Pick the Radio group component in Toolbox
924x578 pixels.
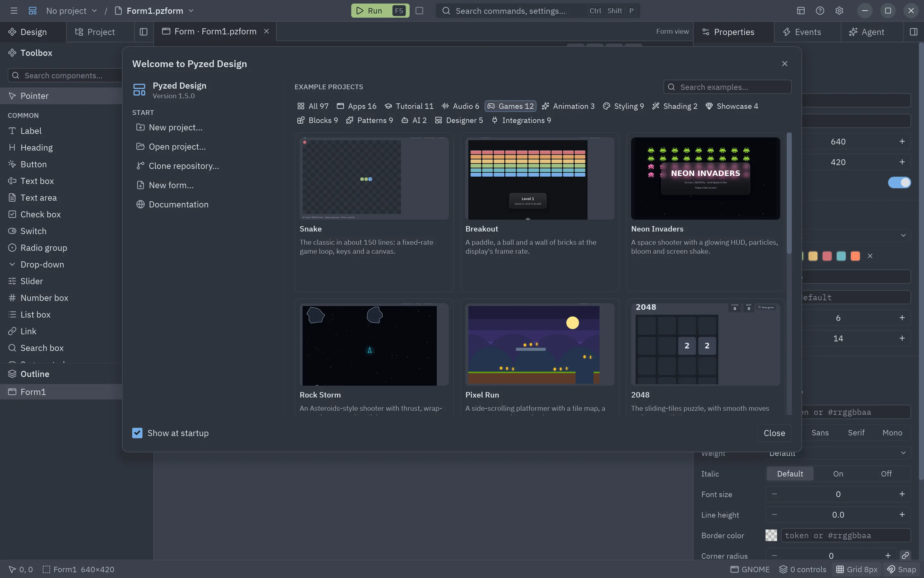[61, 248]
